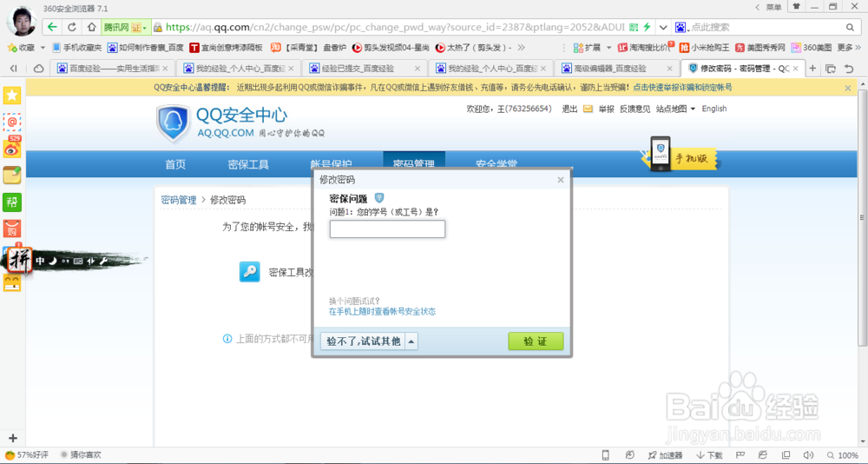Click the 验不了,试试其他 button
868x464 pixels.
coord(363,341)
